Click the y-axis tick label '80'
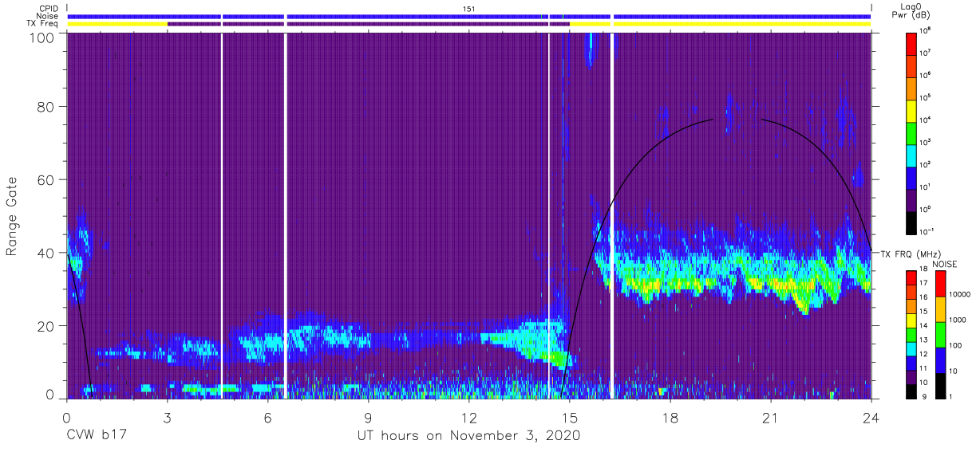This screenshot has width=980, height=452. click(x=46, y=107)
